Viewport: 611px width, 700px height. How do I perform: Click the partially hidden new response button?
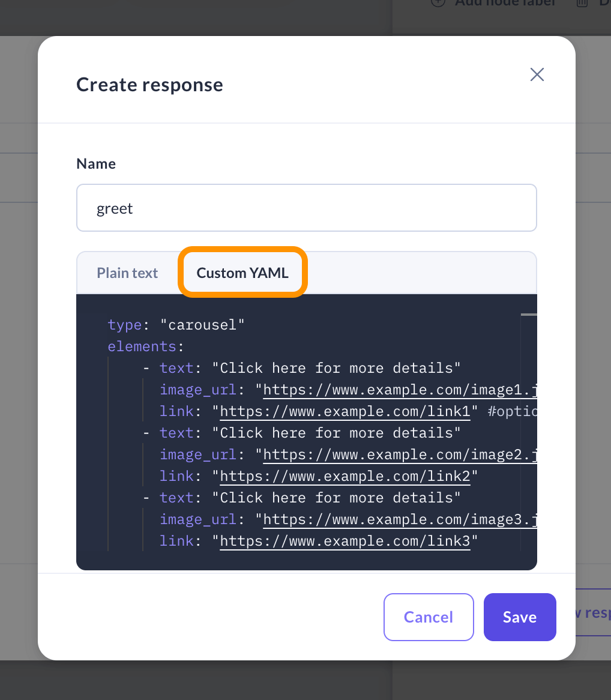(x=592, y=612)
